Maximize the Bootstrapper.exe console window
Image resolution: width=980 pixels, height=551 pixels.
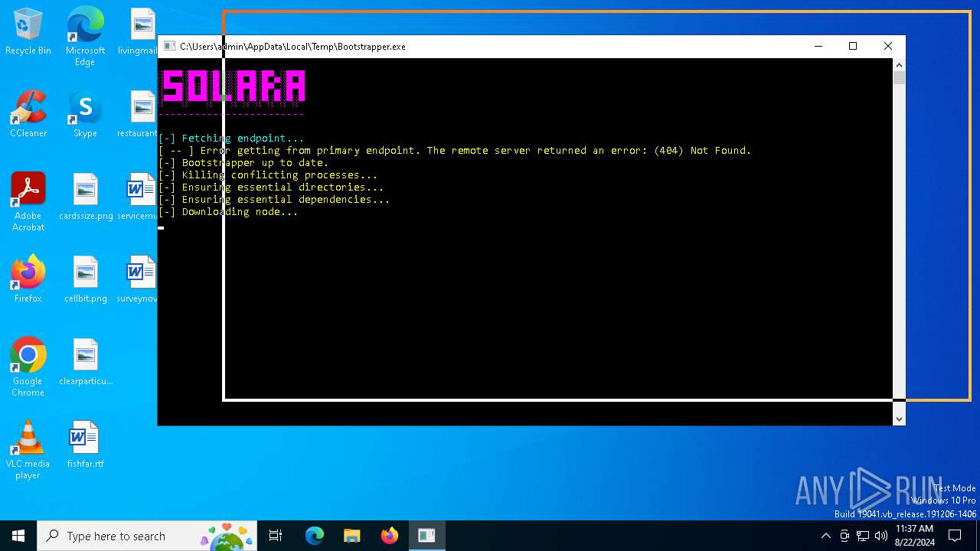pyautogui.click(x=853, y=47)
